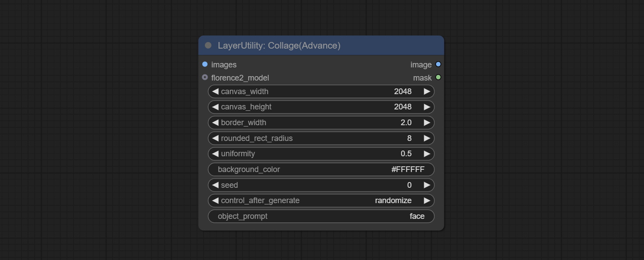This screenshot has width=644, height=260.
Task: Collapse the node using the title dot
Action: (208, 46)
